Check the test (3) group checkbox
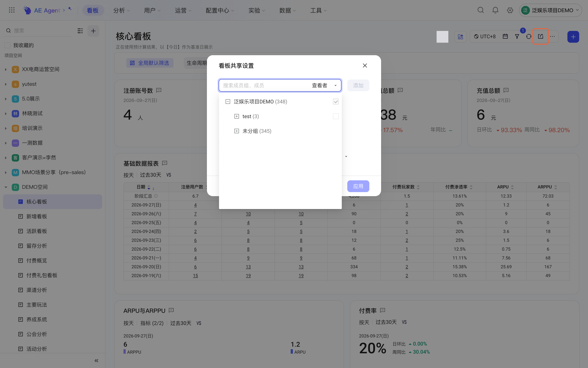This screenshot has height=368, width=588. pyautogui.click(x=336, y=116)
